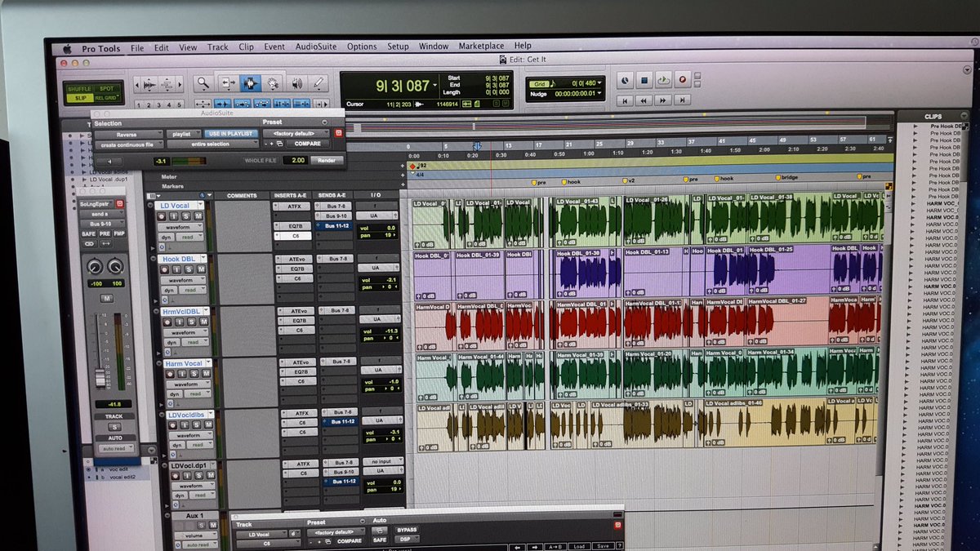Enable Shuffle edit mode

[x=79, y=88]
